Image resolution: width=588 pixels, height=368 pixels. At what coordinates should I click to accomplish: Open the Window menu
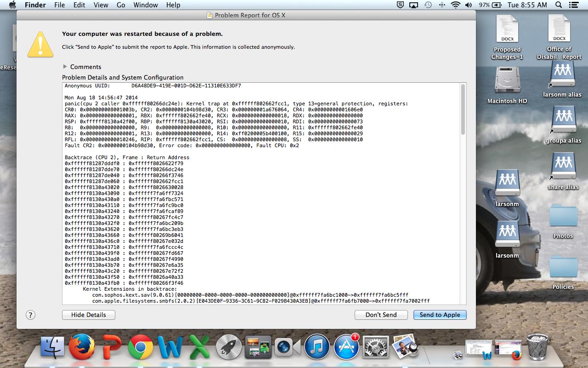coord(146,5)
